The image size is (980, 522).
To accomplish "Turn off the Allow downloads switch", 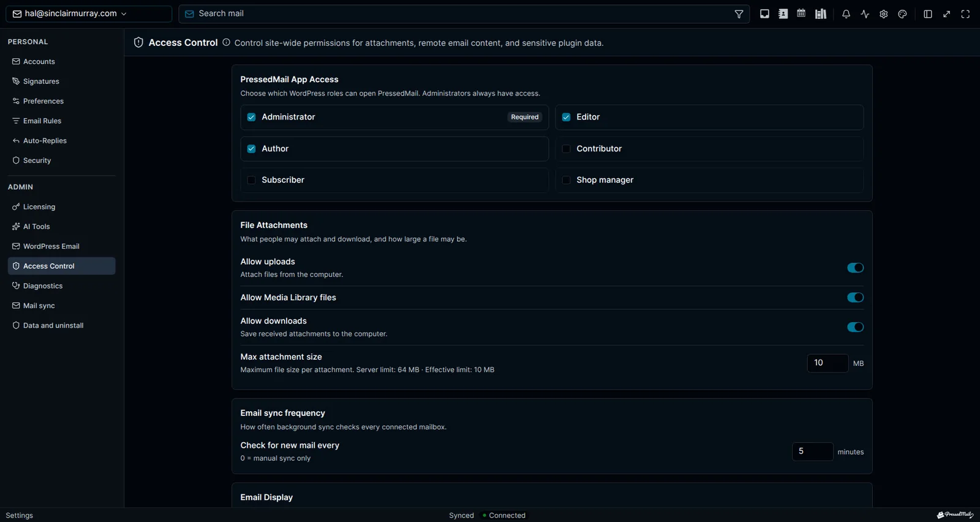I will pyautogui.click(x=855, y=327).
